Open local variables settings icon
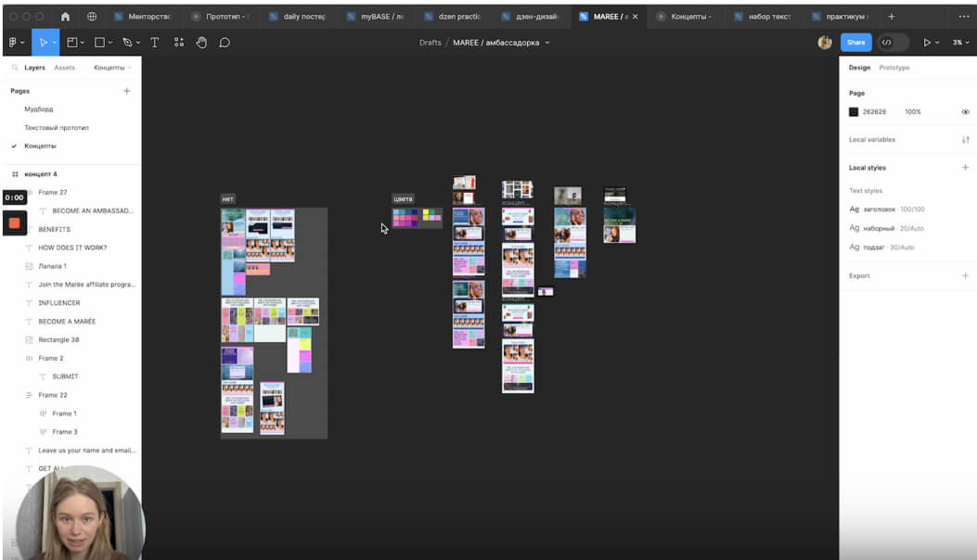 965,139
